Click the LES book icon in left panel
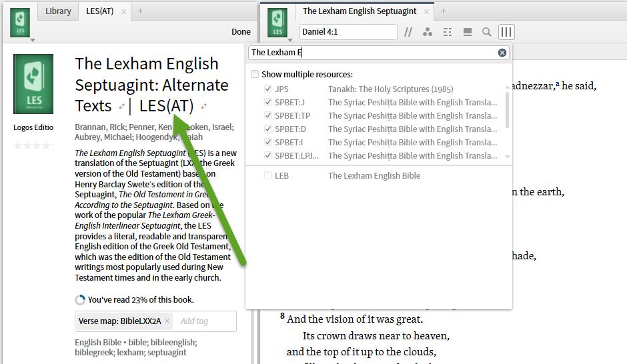Screen dimensions: 627x364 click(x=20, y=23)
